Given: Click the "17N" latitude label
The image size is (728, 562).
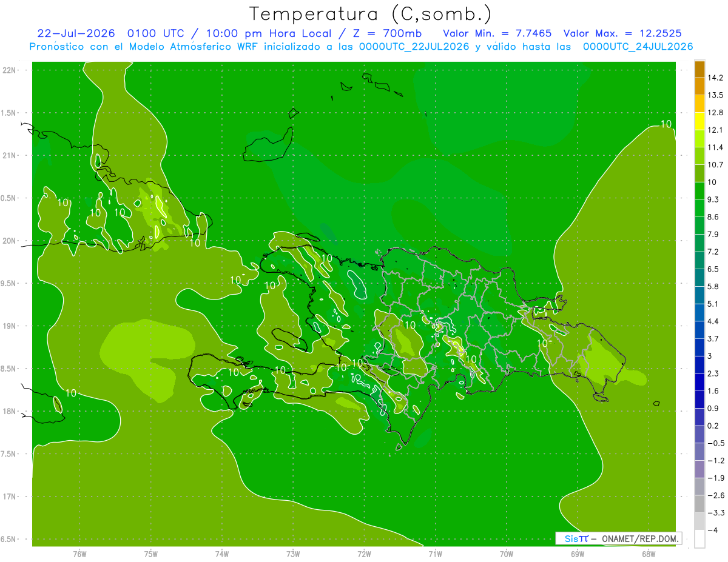Looking at the screenshot, I should pos(9,497).
